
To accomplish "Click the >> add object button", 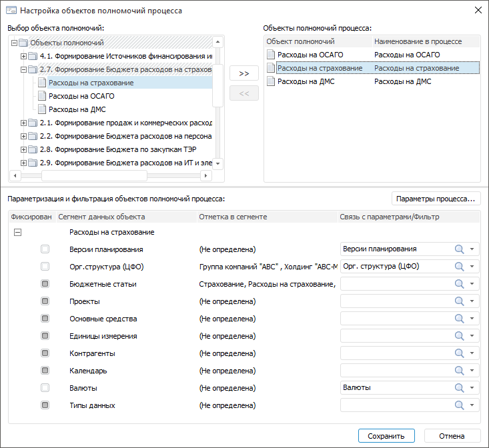I will [x=243, y=73].
